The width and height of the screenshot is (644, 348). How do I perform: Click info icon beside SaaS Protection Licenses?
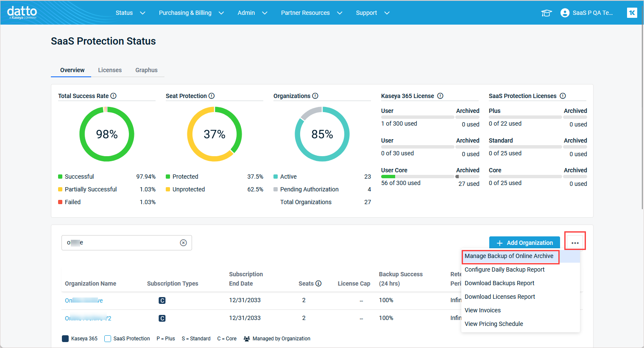point(563,96)
